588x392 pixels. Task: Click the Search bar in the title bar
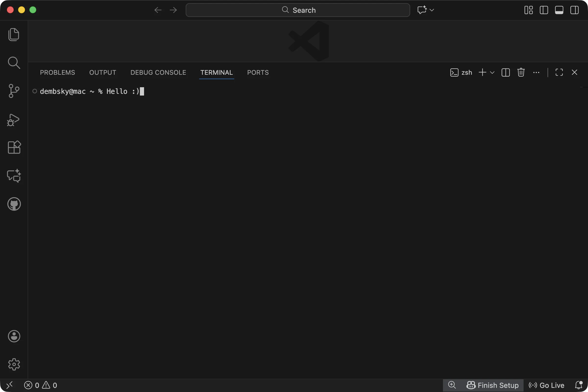point(297,10)
